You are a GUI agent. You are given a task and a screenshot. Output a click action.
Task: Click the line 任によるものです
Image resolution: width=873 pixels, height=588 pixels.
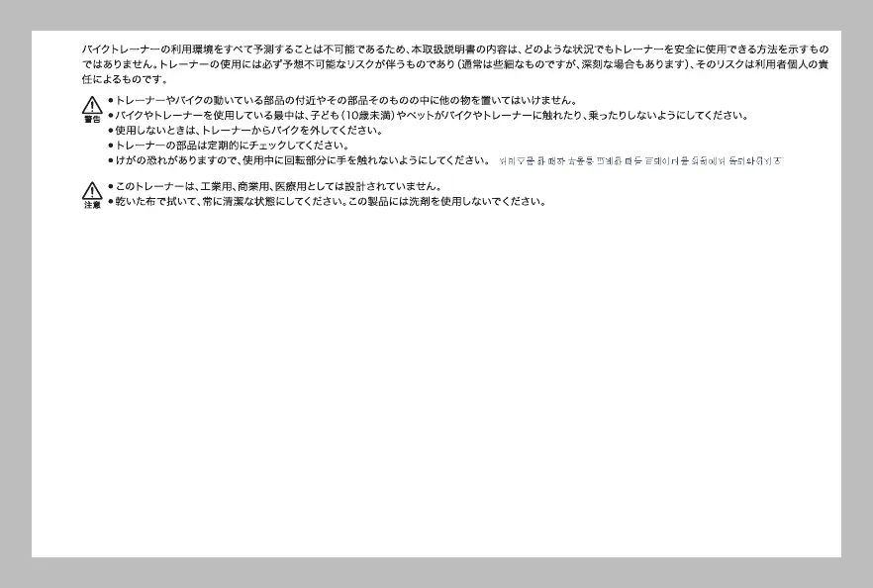[124, 79]
